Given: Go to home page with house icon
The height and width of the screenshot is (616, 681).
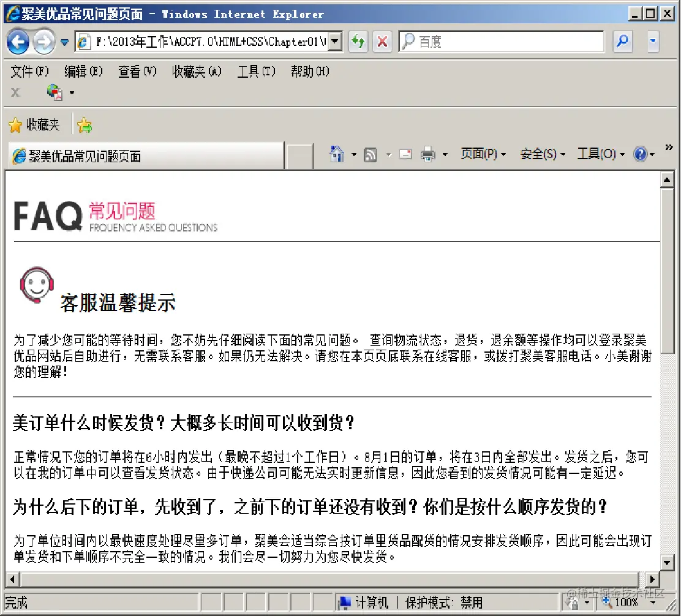Looking at the screenshot, I should 337,154.
